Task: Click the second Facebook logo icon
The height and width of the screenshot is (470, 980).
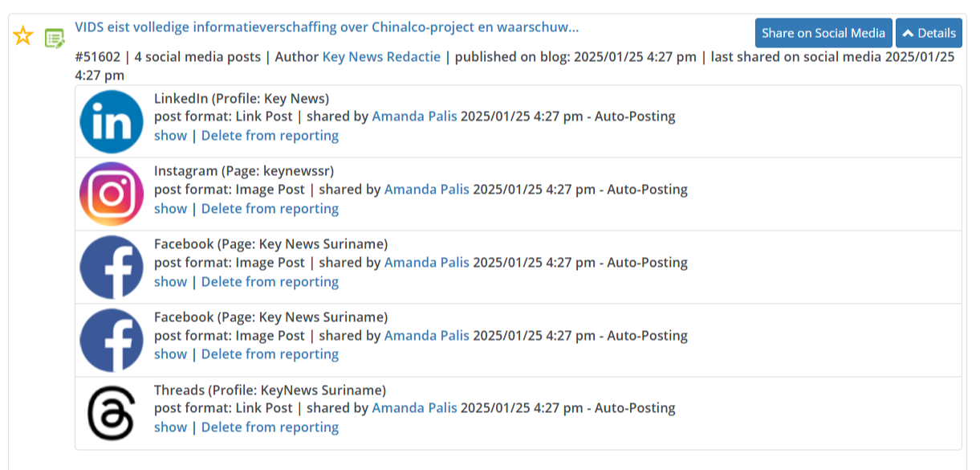Action: coord(112,341)
